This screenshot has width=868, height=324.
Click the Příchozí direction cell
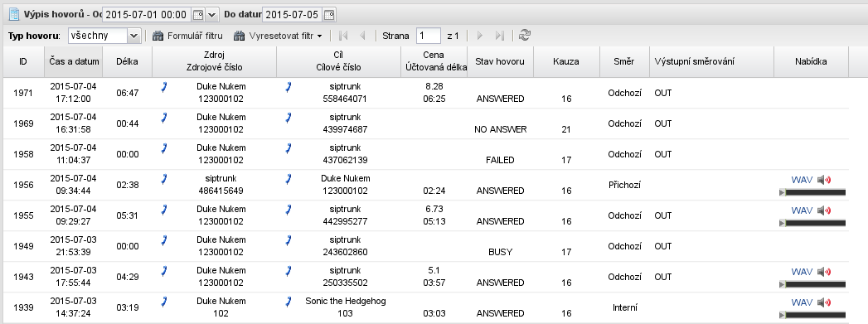(x=624, y=185)
